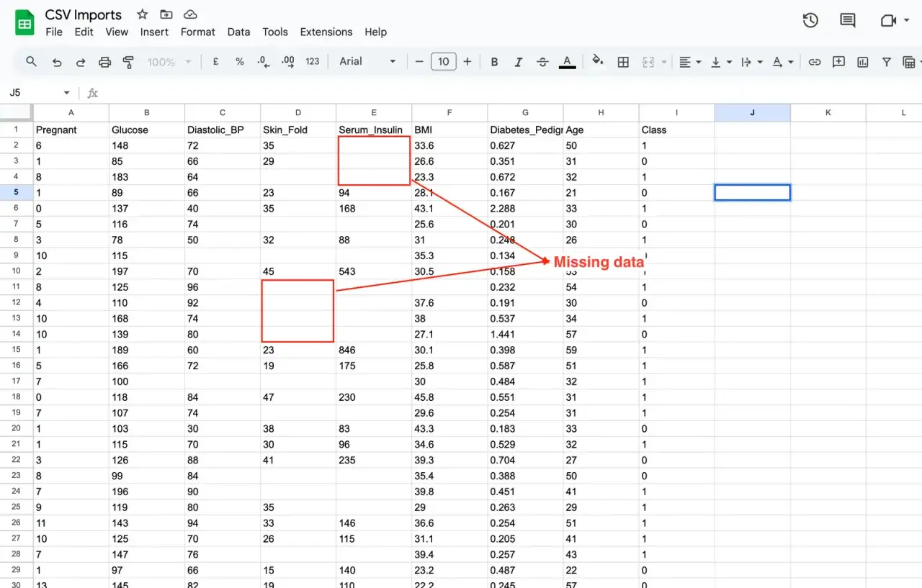
Task: Open more number formats 123
Action: pos(313,62)
